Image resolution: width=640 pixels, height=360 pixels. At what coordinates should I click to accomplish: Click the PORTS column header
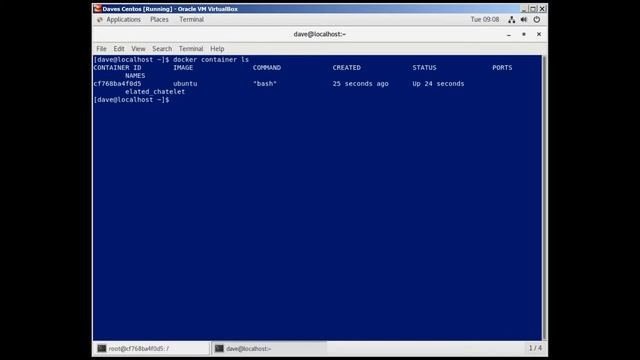(x=502, y=68)
